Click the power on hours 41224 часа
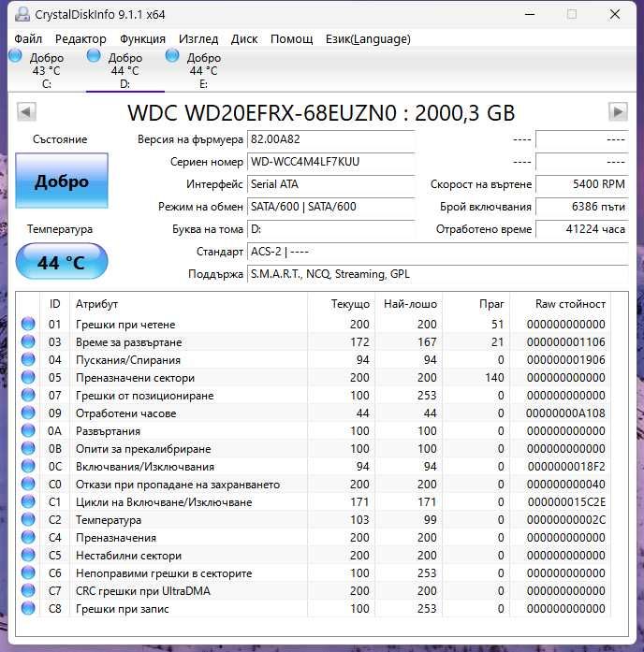Viewport: 644px width, 652px height. tap(582, 229)
